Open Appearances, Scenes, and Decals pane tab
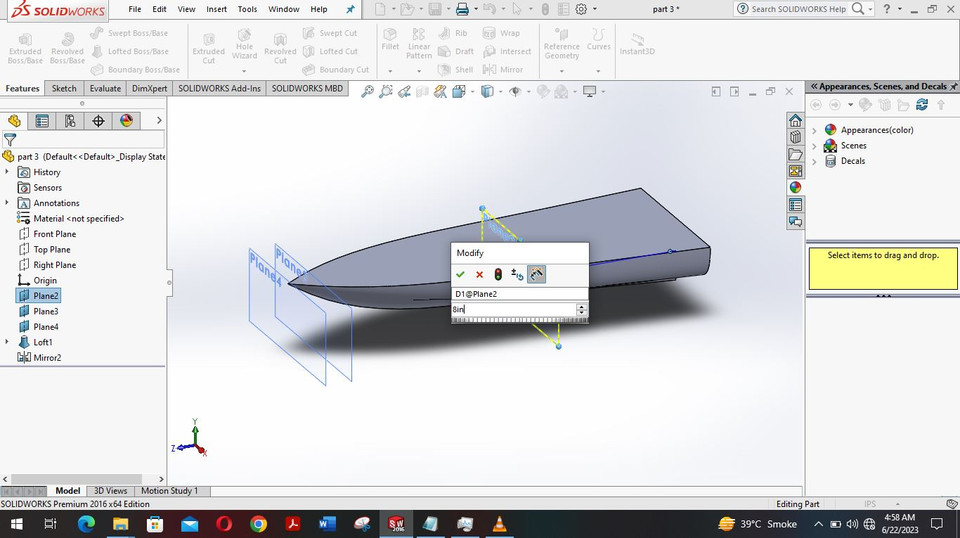960x538 pixels. tap(795, 187)
